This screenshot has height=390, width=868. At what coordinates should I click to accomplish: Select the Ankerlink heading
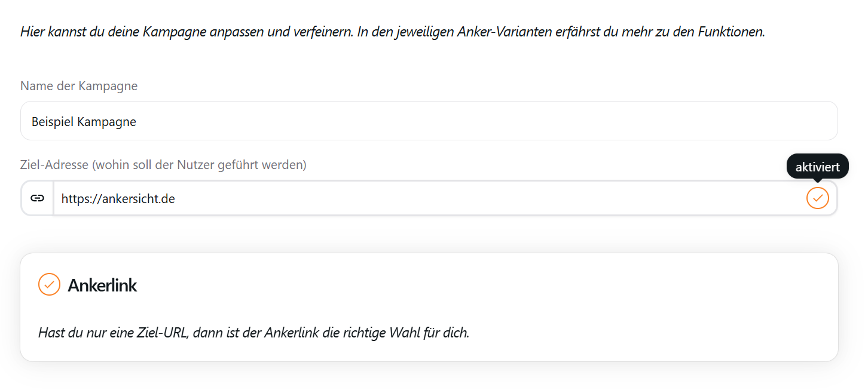(103, 285)
